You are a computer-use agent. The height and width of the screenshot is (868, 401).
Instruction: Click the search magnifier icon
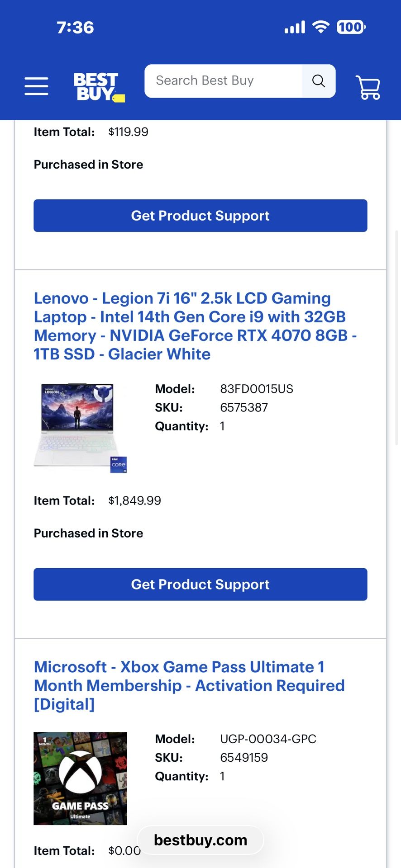coord(319,81)
